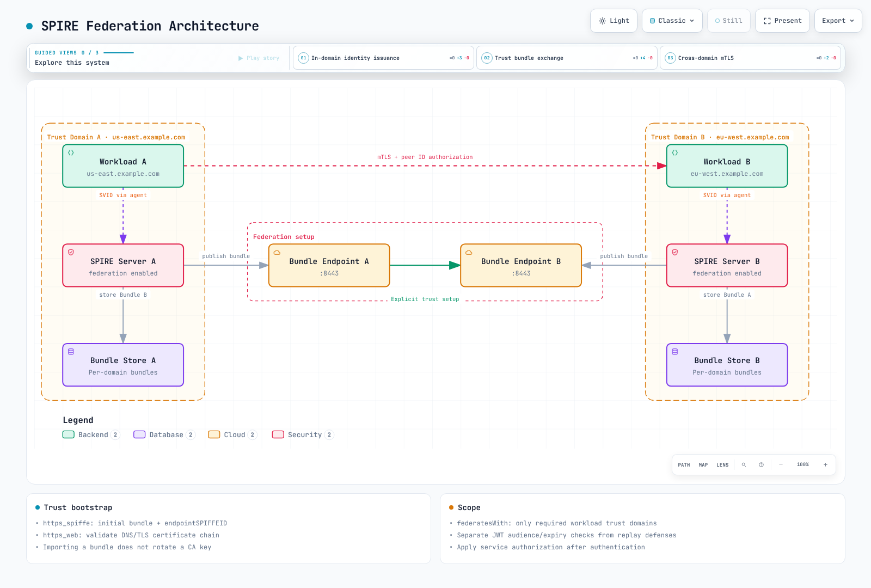Click the 100% zoom level readout
871x588 pixels.
click(803, 465)
